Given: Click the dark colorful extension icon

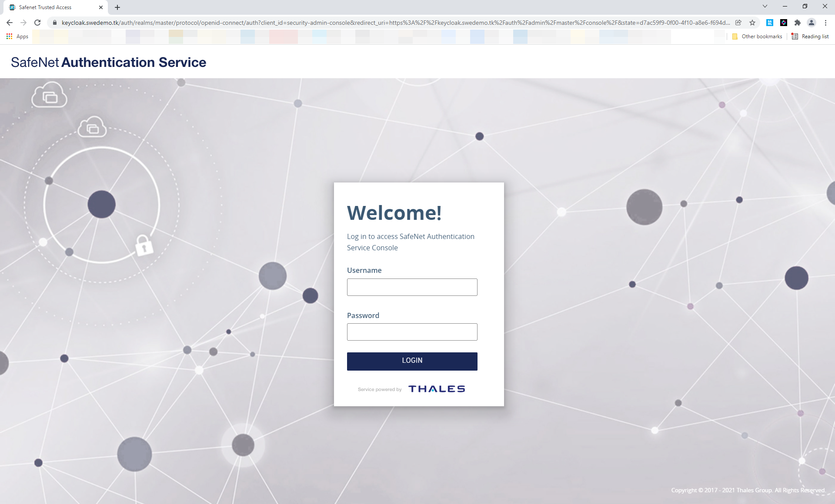Looking at the screenshot, I should click(x=784, y=22).
